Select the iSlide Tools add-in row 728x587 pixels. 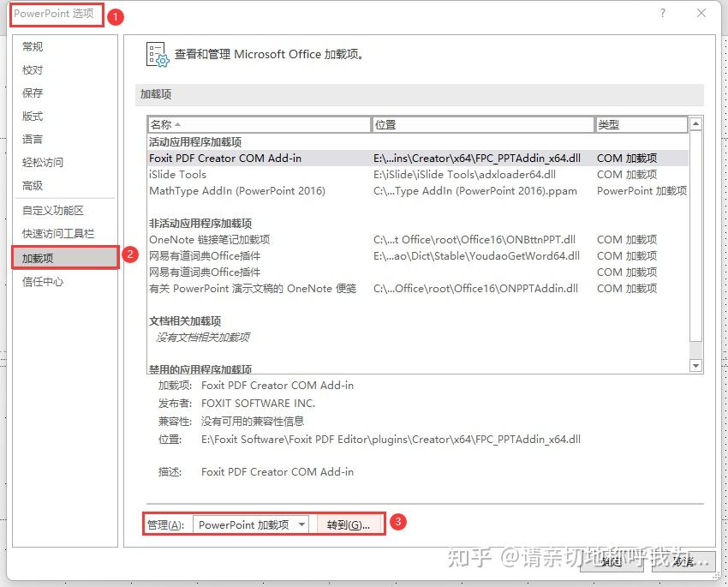point(418,175)
